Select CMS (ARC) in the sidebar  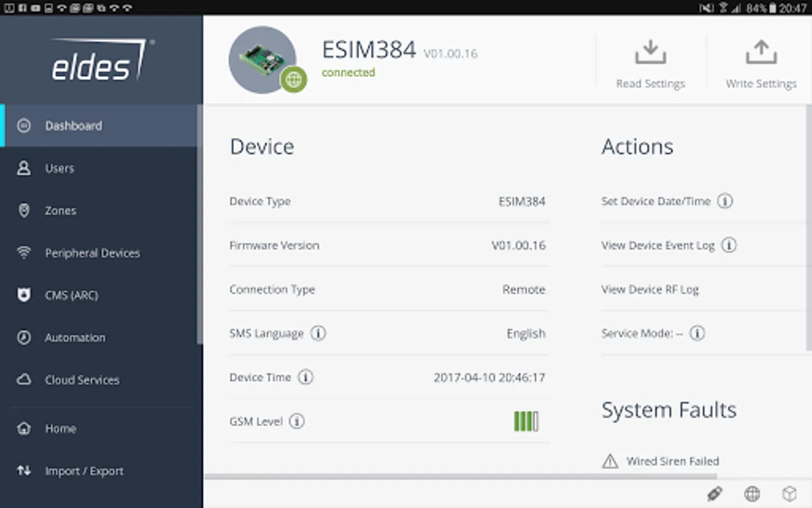(101, 295)
